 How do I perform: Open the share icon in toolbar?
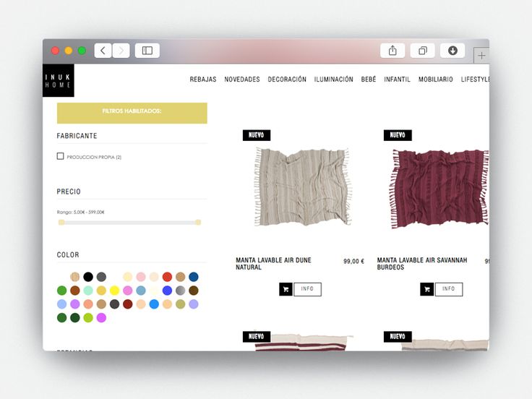point(392,51)
